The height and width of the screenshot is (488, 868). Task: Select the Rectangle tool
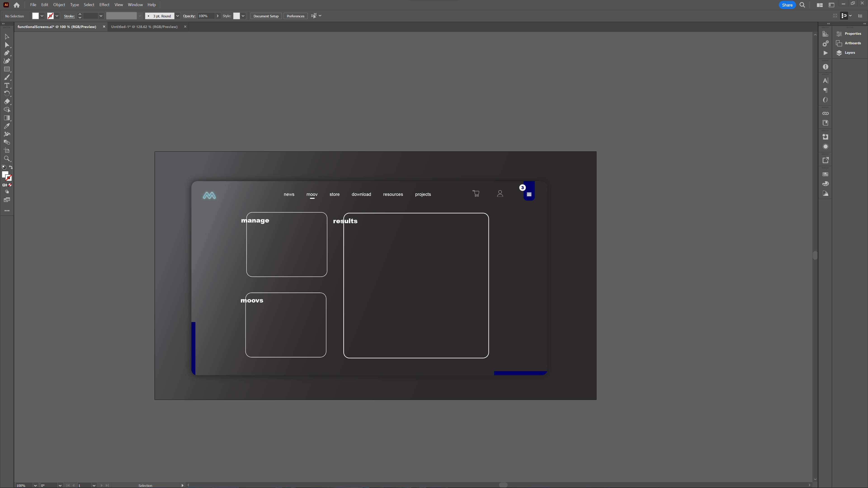[7, 69]
